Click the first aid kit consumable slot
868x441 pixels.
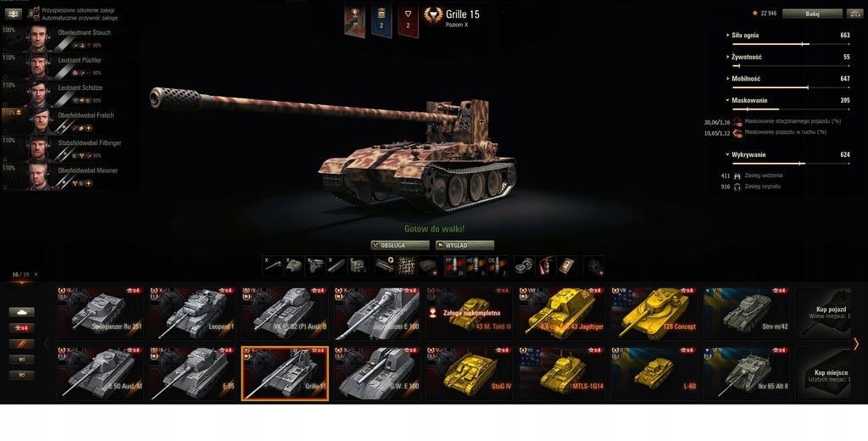567,266
